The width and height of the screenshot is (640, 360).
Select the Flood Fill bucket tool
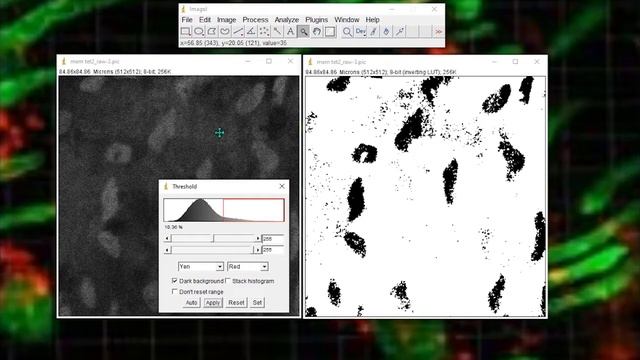pyautogui.click(x=387, y=31)
